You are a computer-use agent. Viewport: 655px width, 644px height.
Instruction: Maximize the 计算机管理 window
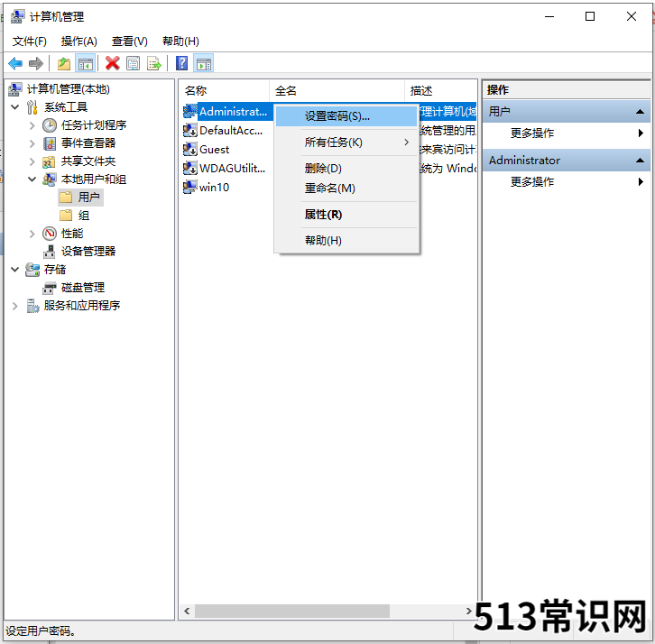pos(590,16)
